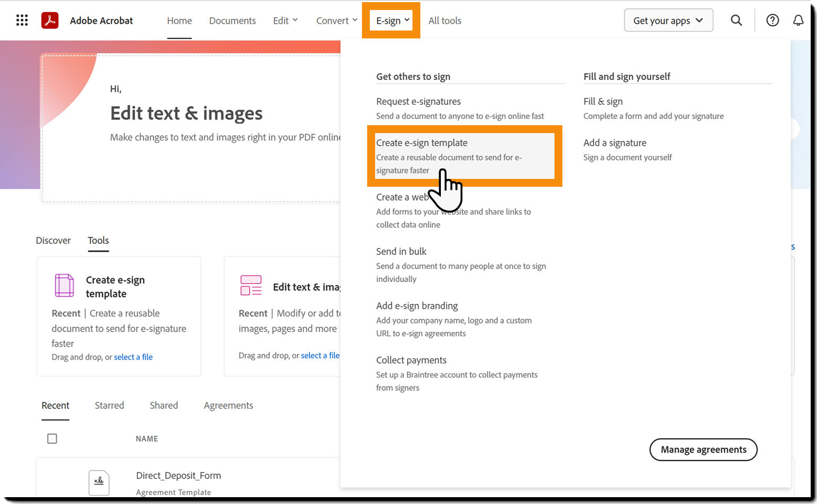This screenshot has width=817, height=504.
Task: Collapse the E-sign menu dropdown
Action: point(392,21)
